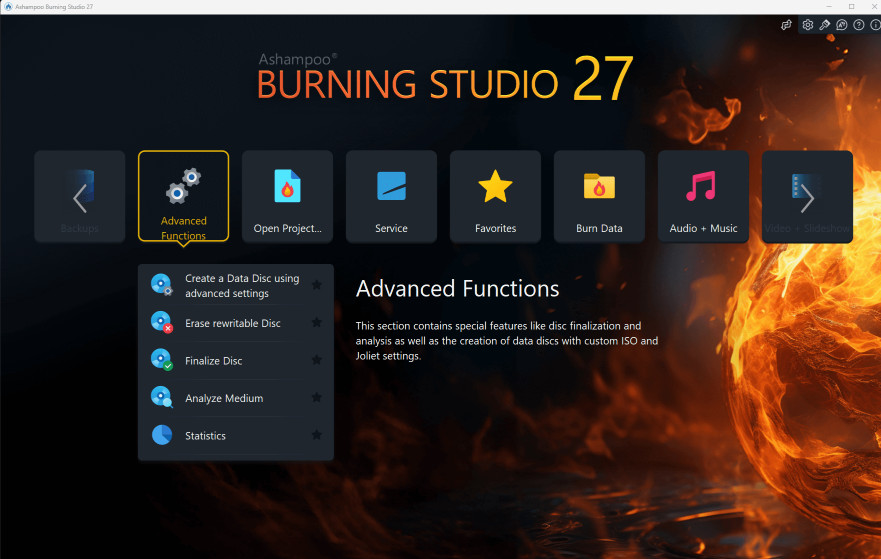Viewport: 881px width, 559px height.
Task: Click the switch-view arrows icon
Action: [786, 25]
